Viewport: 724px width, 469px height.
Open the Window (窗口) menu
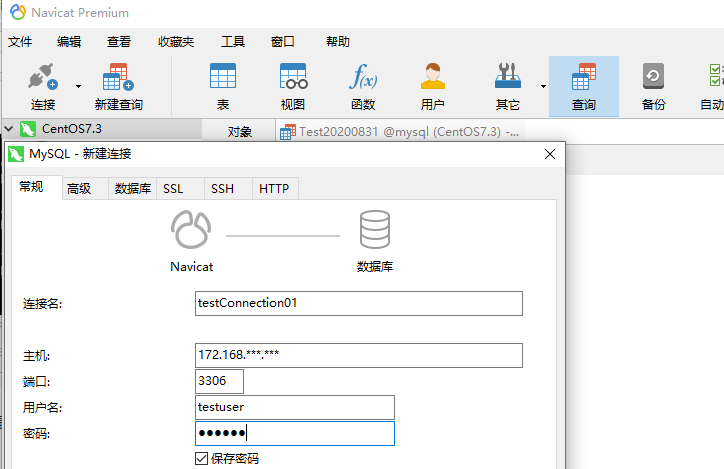(283, 42)
